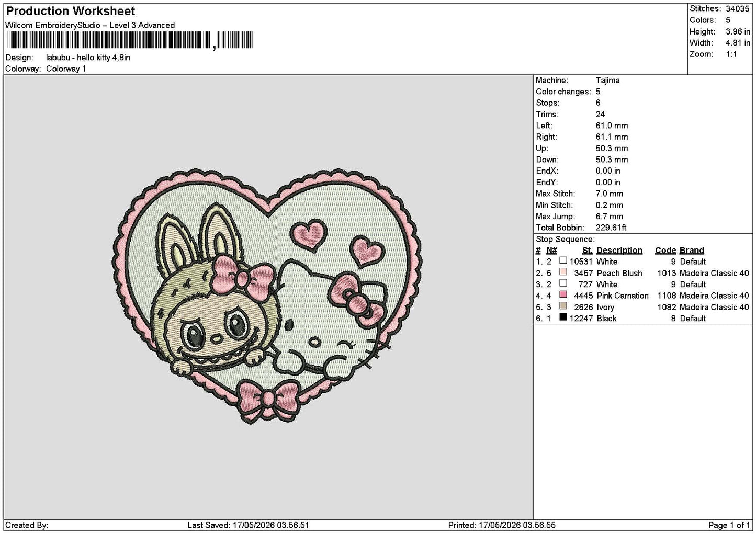Click the Left value '61.0 mm'
Image resolution: width=756 pixels, height=534 pixels.
(612, 126)
